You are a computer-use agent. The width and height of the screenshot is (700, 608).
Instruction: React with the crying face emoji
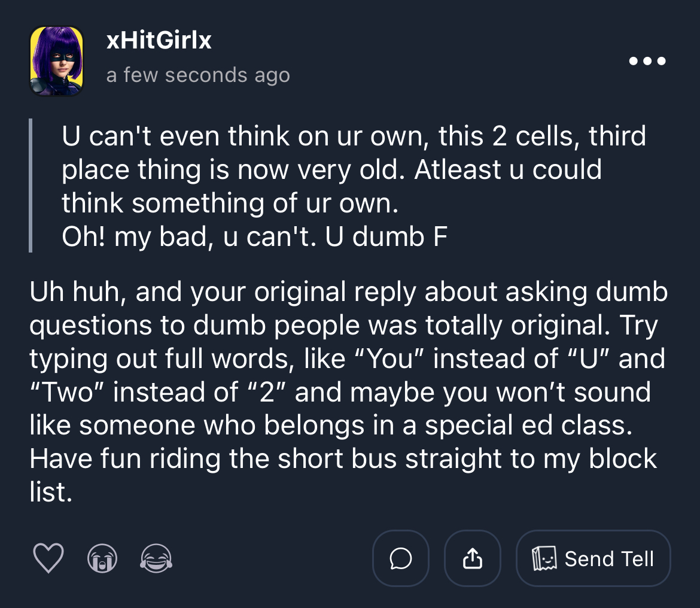(x=102, y=558)
